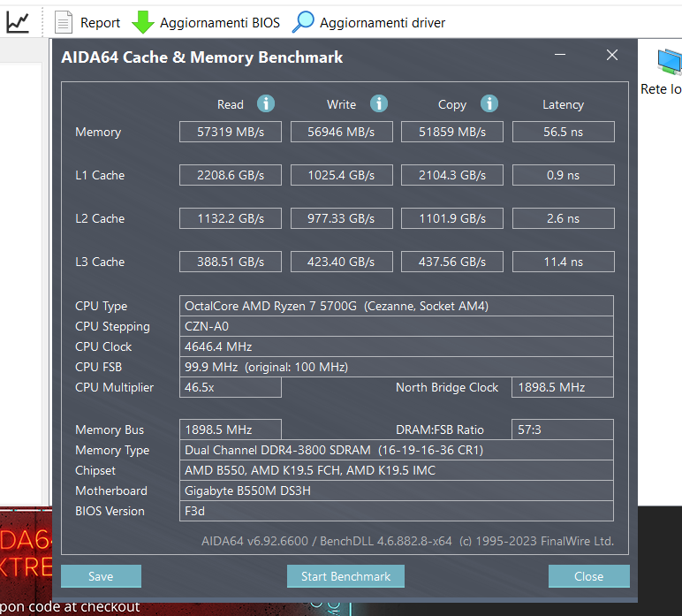Click the Start Benchmark button

point(345,576)
